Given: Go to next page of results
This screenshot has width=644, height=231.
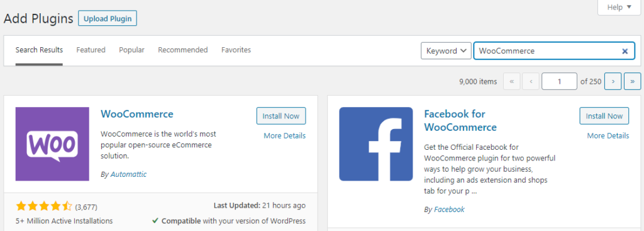Looking at the screenshot, I should [x=613, y=81].
